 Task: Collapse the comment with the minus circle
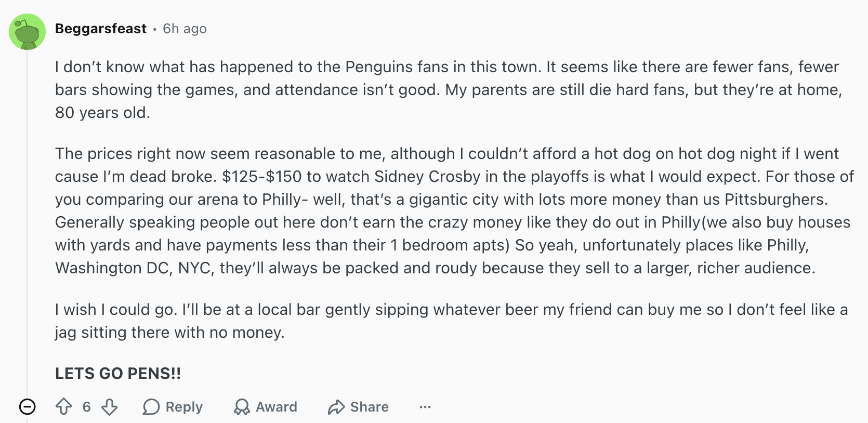(27, 406)
